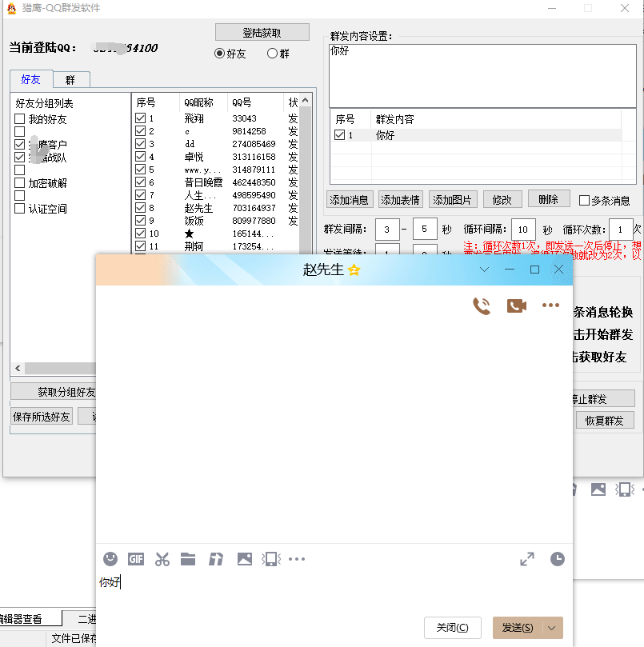Image resolution: width=644 pixels, height=647 pixels.
Task: Click the chat message input with 你好
Action: (x=334, y=592)
